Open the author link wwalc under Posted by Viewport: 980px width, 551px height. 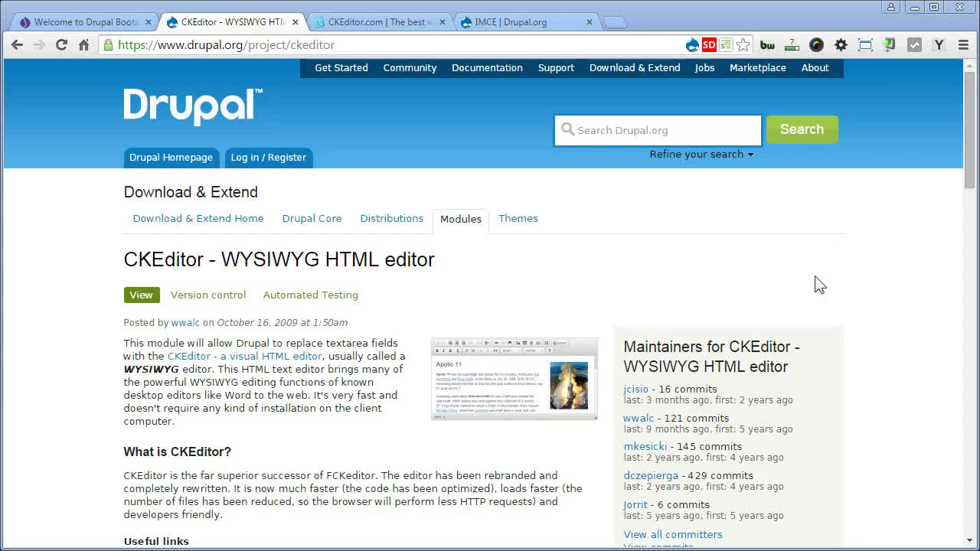coord(185,323)
